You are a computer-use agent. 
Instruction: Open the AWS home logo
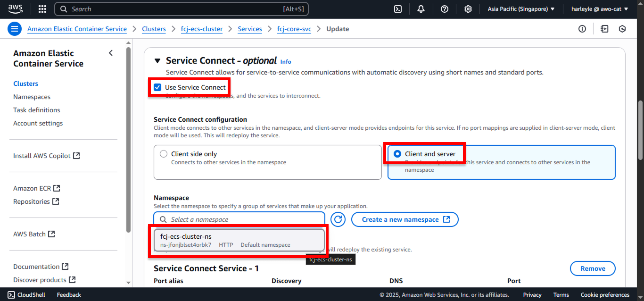pyautogui.click(x=16, y=9)
